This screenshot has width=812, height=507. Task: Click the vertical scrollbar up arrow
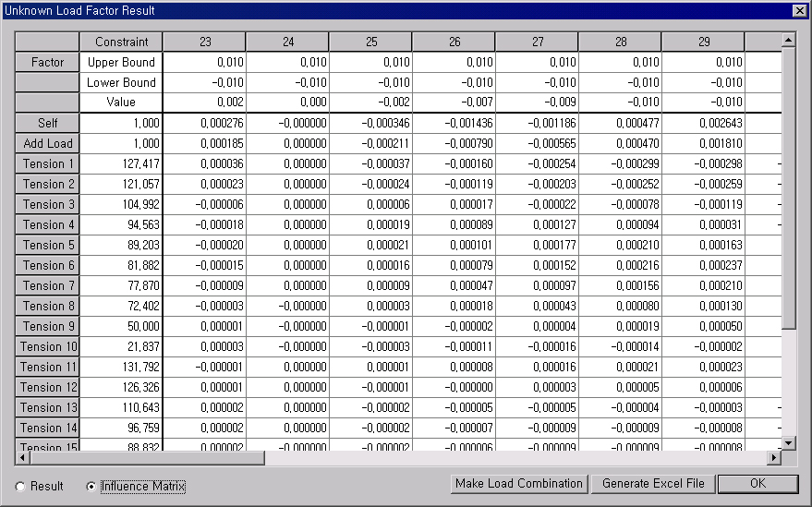pyautogui.click(x=788, y=41)
